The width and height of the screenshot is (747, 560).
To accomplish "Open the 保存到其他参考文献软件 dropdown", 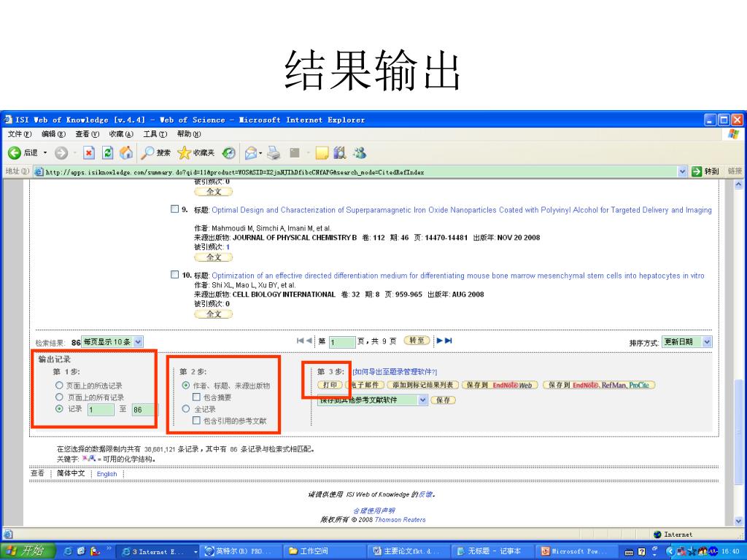I will tap(373, 400).
